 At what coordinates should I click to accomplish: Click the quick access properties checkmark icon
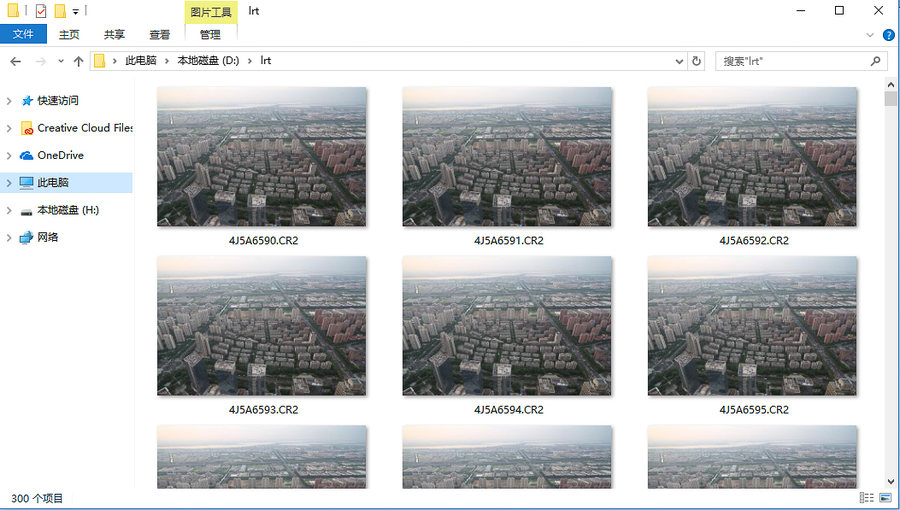click(41, 10)
